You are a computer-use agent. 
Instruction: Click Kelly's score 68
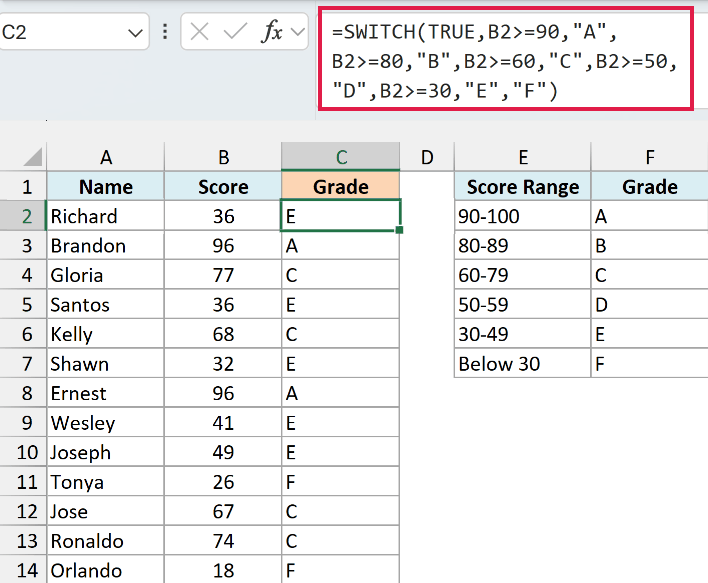[x=223, y=334]
